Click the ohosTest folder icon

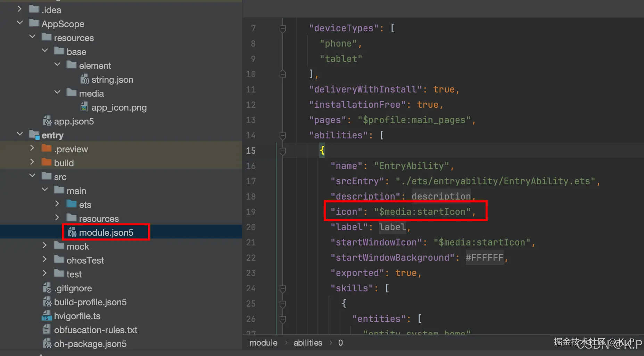pos(59,259)
